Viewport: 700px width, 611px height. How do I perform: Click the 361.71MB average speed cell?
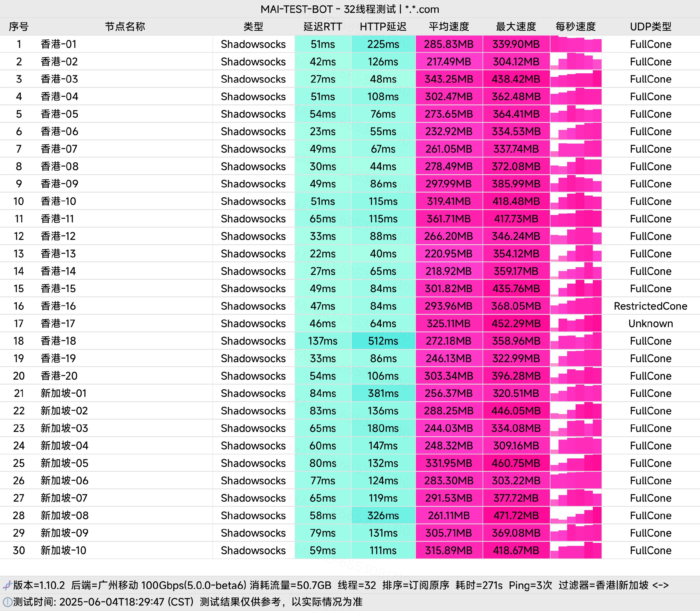pos(449,219)
